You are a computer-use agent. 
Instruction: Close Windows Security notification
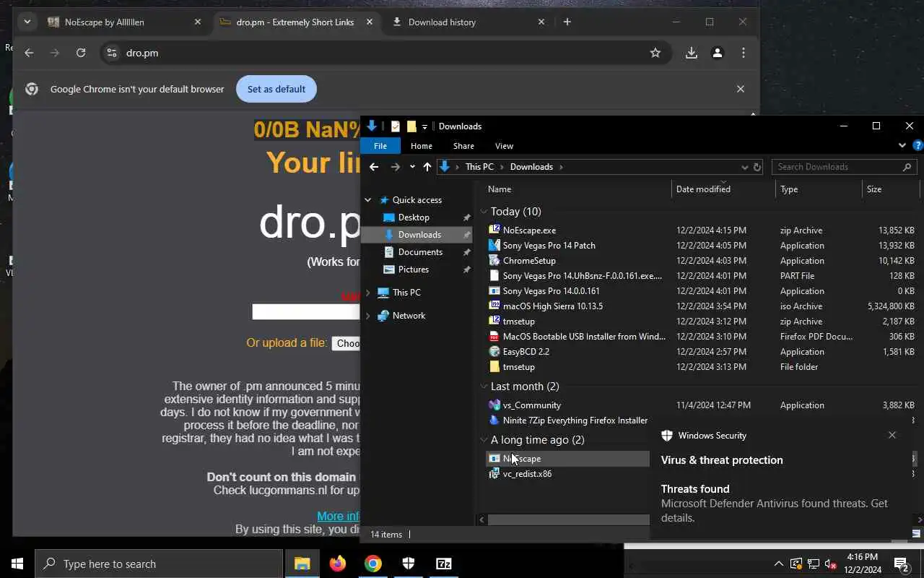coord(892,435)
